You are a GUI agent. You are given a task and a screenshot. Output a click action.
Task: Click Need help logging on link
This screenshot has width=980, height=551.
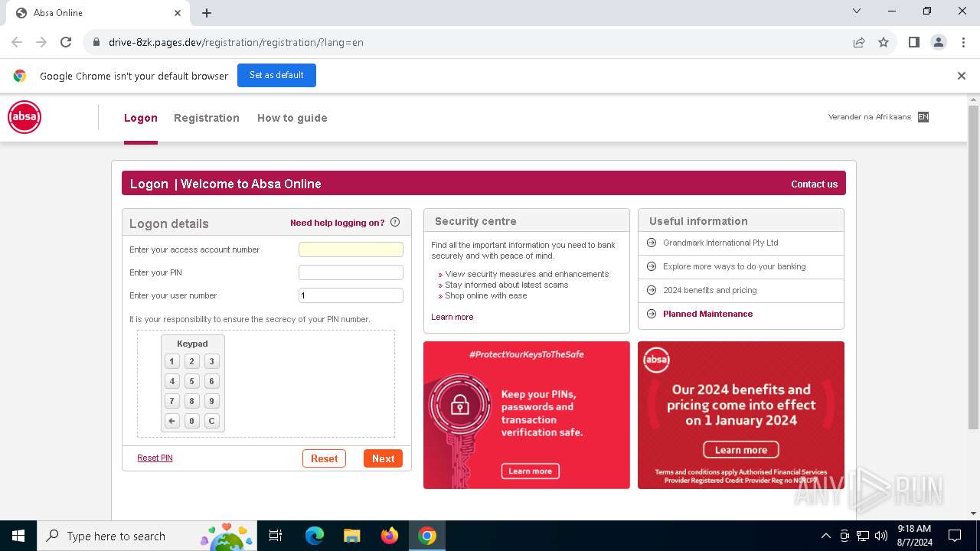[x=337, y=223]
